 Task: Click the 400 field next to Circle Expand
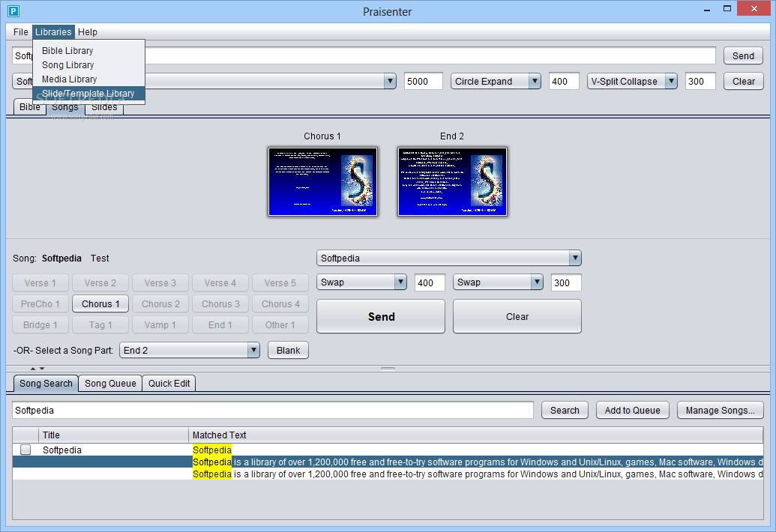pyautogui.click(x=564, y=82)
